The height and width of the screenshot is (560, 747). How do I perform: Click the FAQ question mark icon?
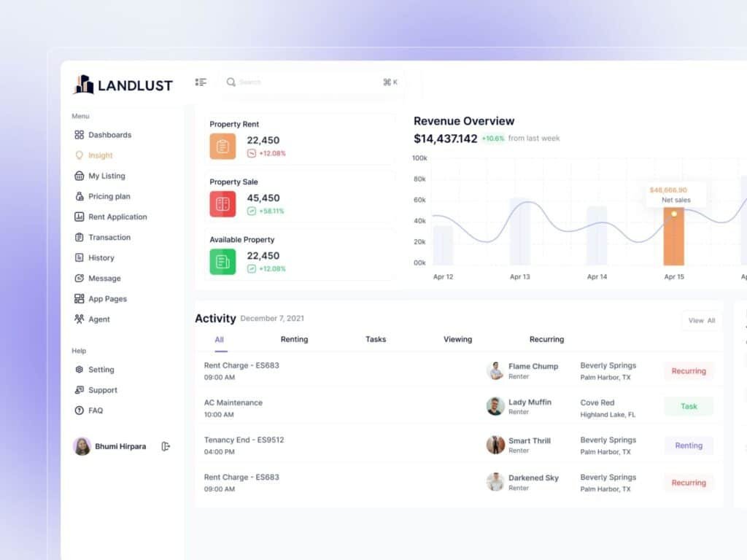click(x=79, y=411)
